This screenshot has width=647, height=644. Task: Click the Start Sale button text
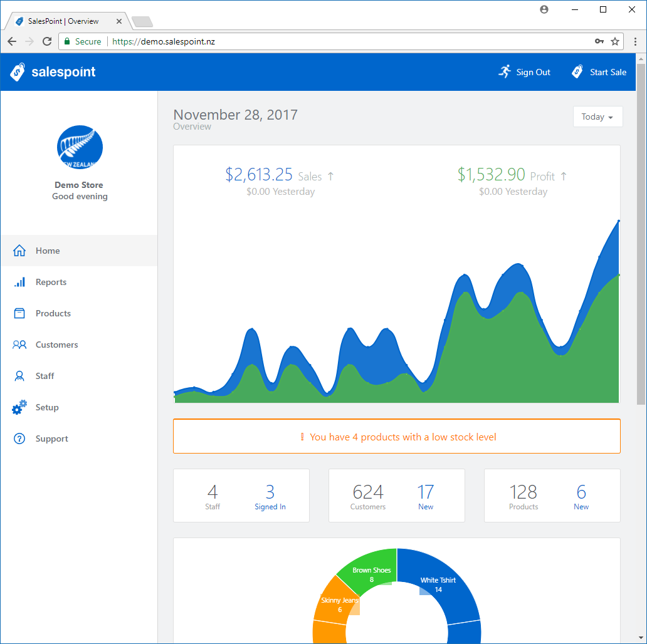(608, 72)
